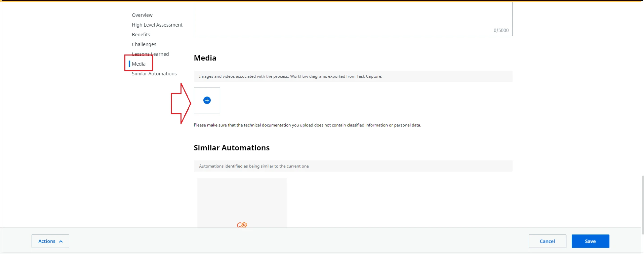Screen dimensions: 644x254
Task: Open the Actions dropdown button
Action: pyautogui.click(x=50, y=241)
